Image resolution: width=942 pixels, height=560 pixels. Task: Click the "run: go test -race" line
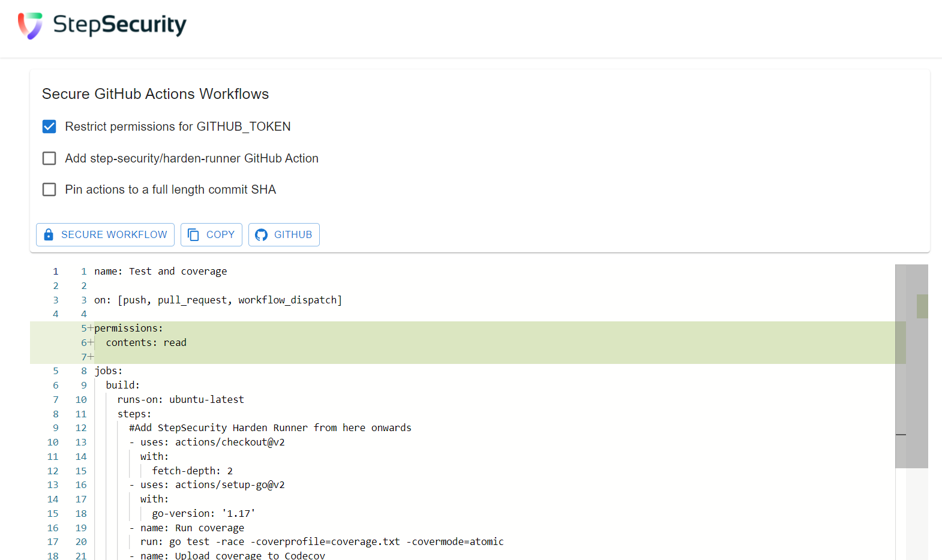pos(322,541)
